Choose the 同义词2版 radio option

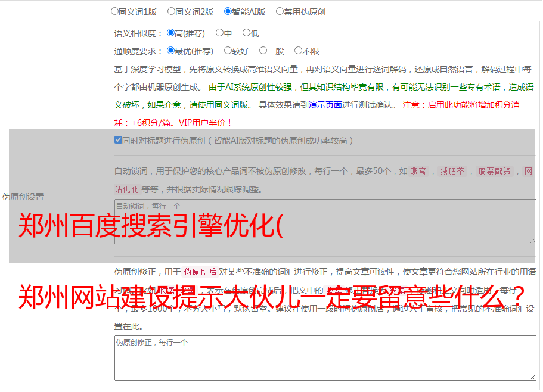tap(171, 11)
